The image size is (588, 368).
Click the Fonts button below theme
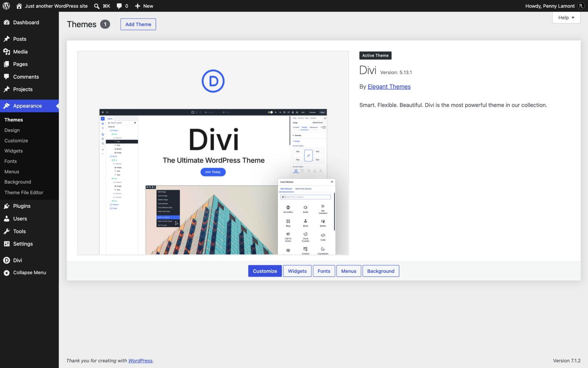pos(324,271)
